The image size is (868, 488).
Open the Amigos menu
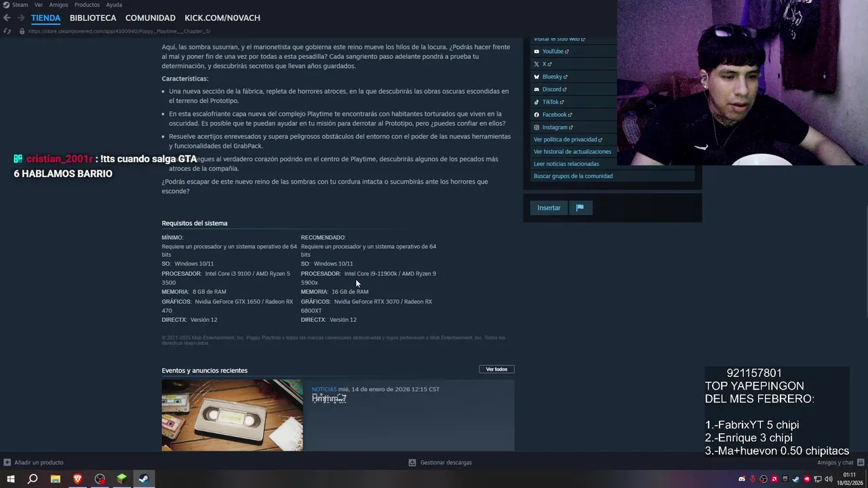click(x=58, y=5)
